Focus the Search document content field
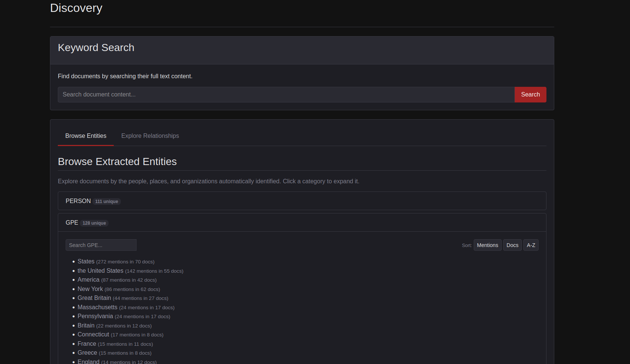Image resolution: width=630 pixels, height=364 pixels. point(286,95)
